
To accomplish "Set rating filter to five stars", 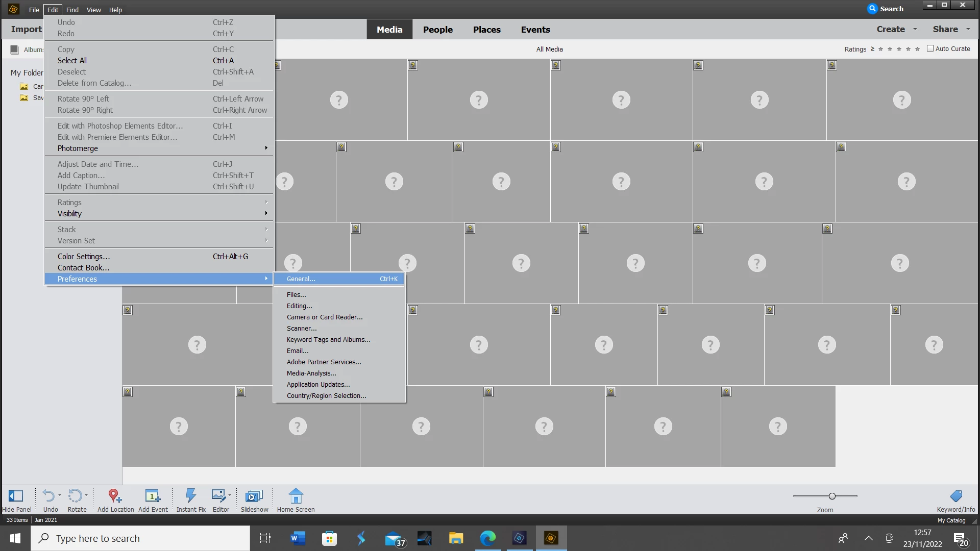I will (917, 49).
